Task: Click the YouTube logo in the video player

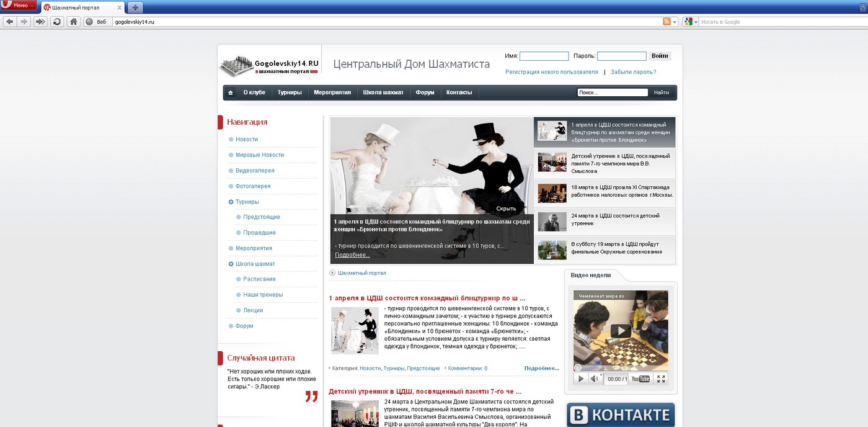Action: coord(640,379)
